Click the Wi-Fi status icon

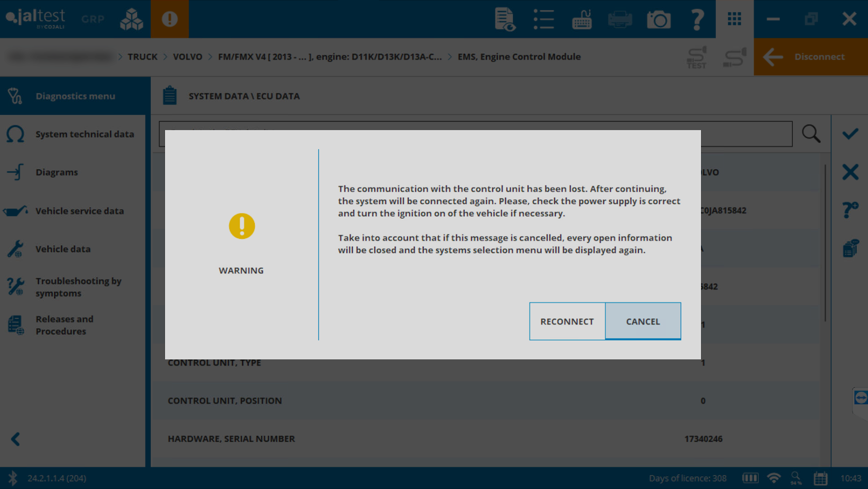(774, 478)
